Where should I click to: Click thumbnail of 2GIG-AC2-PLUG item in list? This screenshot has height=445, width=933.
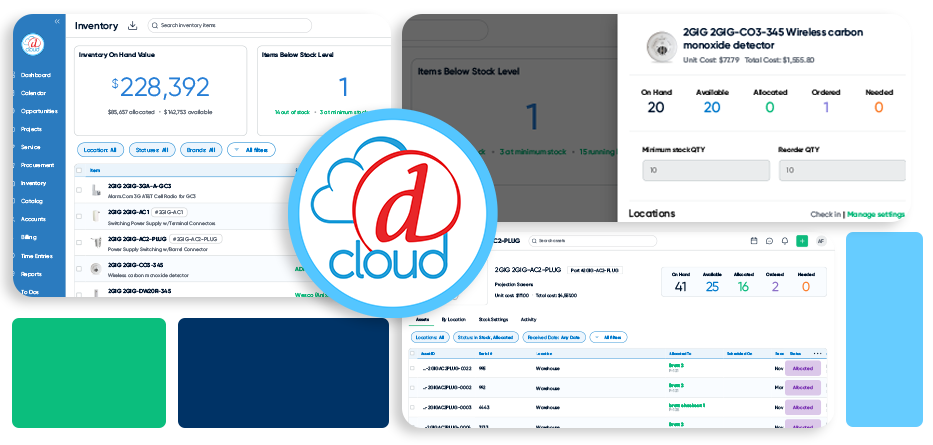[95, 243]
